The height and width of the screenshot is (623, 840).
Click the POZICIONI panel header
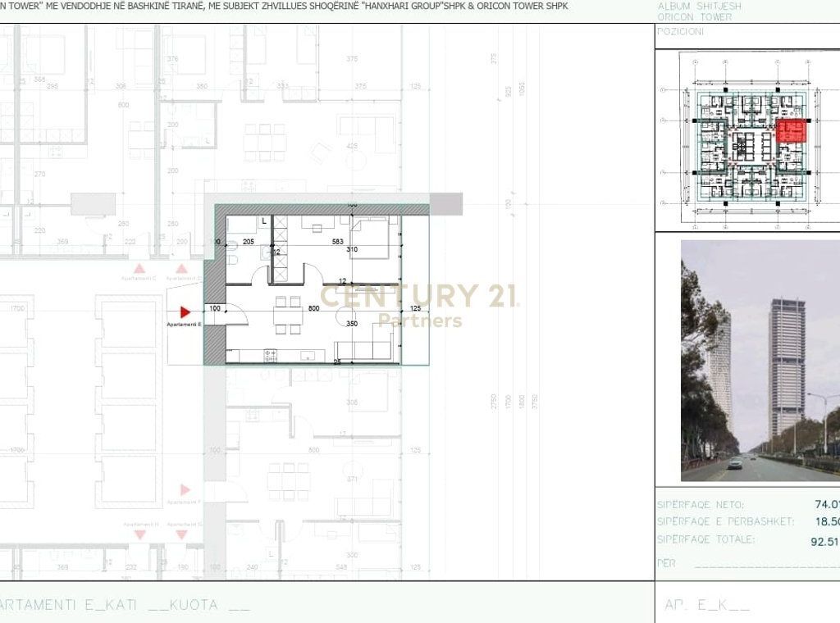[x=681, y=32]
